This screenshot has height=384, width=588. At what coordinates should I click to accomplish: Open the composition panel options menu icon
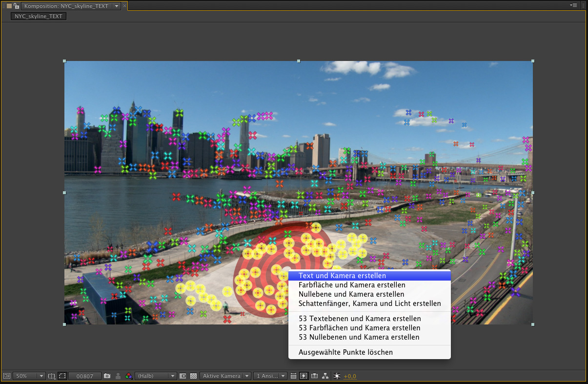[x=574, y=5]
